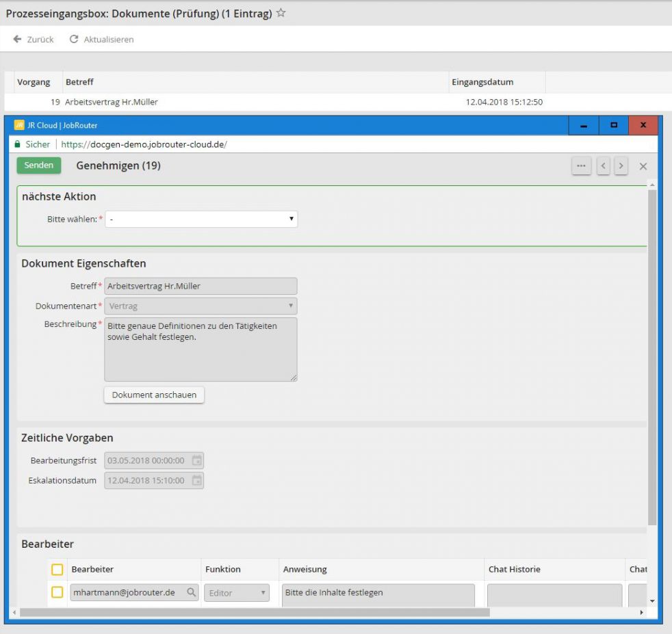Toggle the select-all checkbox in Bearbeiter header
The image size is (672, 634).
57,570
